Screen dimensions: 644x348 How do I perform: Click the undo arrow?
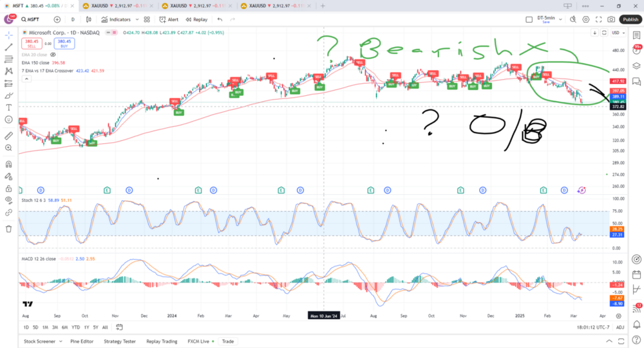tap(220, 19)
